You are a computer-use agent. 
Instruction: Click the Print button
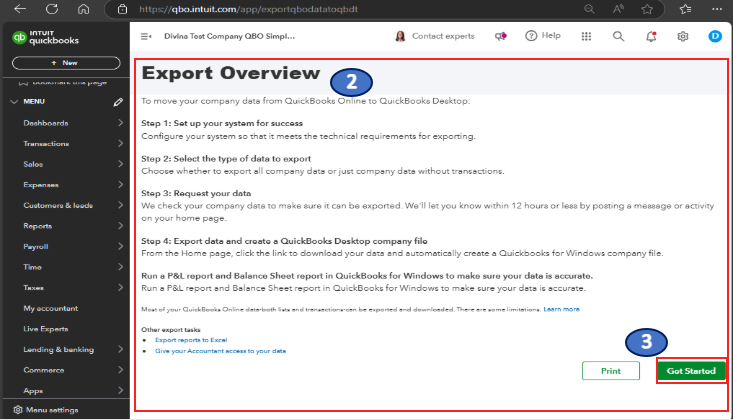click(x=611, y=371)
